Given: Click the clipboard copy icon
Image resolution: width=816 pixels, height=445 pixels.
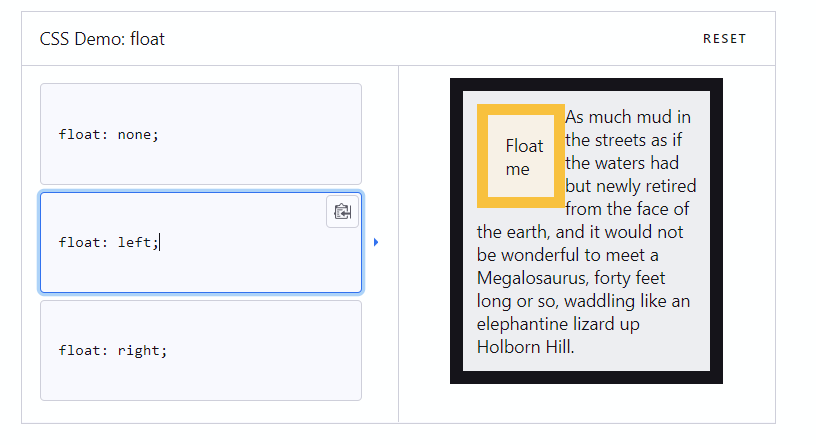Looking at the screenshot, I should tap(342, 211).
